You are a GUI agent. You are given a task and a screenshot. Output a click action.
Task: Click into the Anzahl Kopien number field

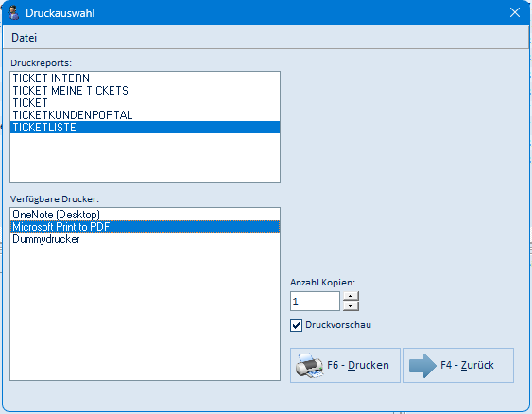point(315,301)
